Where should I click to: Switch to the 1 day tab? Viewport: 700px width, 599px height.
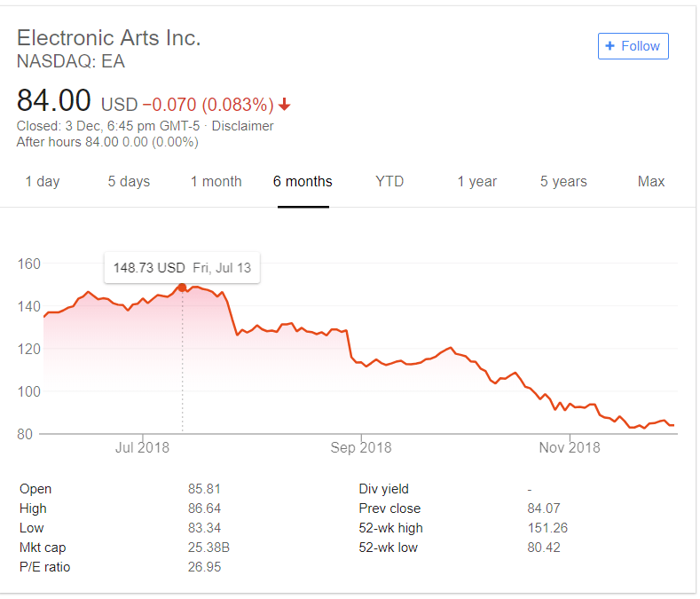43,182
